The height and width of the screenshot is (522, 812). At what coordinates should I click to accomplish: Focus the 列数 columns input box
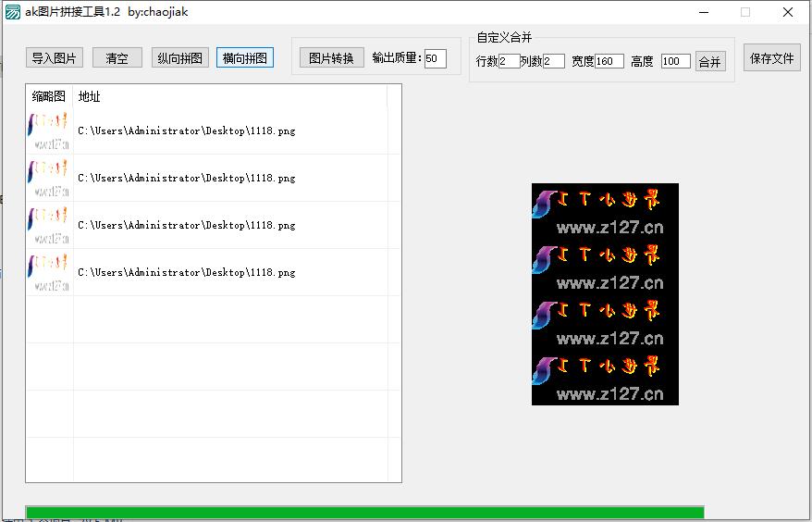click(554, 61)
